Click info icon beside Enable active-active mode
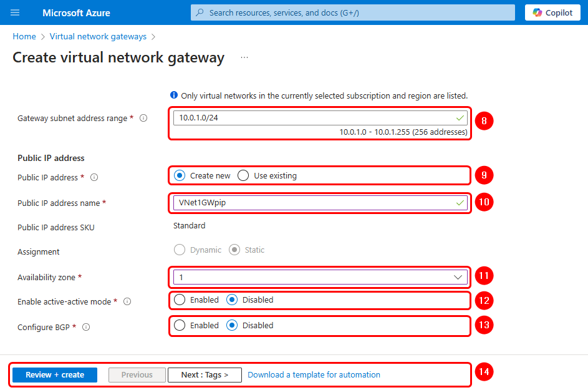The height and width of the screenshot is (390, 588). point(127,301)
